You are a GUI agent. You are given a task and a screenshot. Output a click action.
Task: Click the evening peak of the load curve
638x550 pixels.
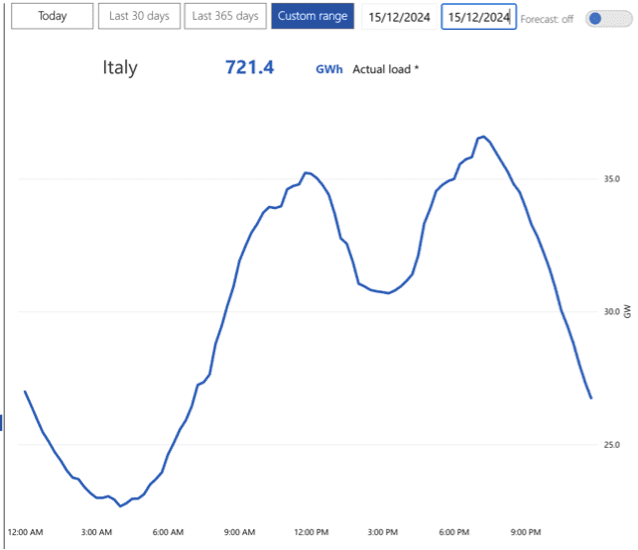[483, 137]
